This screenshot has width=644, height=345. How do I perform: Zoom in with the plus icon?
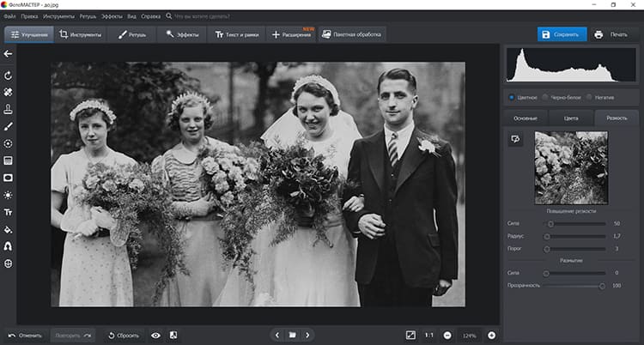(492, 335)
